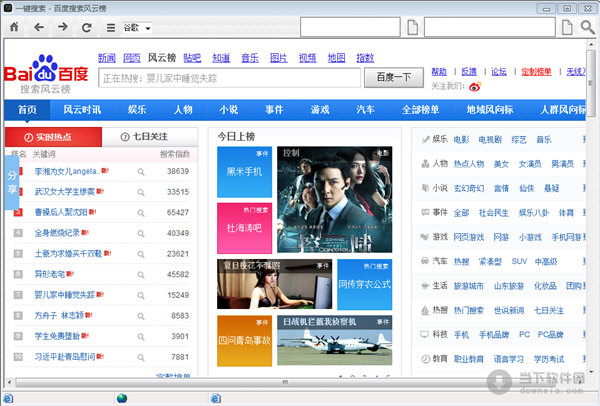The height and width of the screenshot is (406, 600).
Task: Go to the browser home page icon
Action: tap(14, 27)
